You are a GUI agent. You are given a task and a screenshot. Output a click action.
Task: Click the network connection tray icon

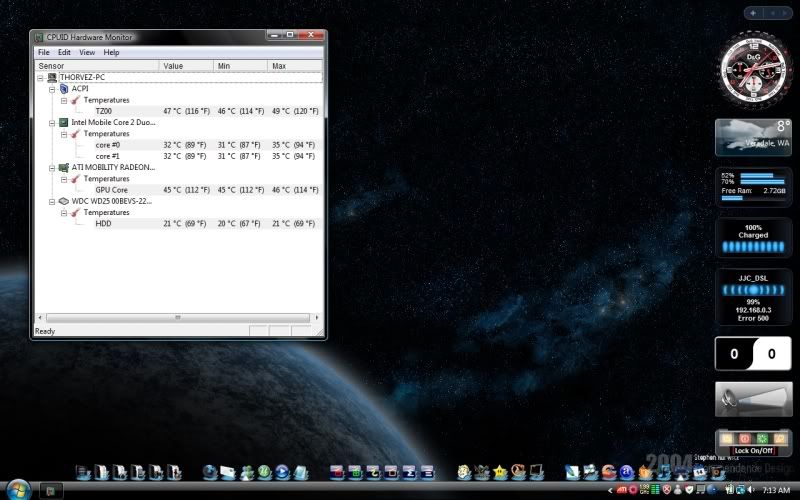coord(741,490)
